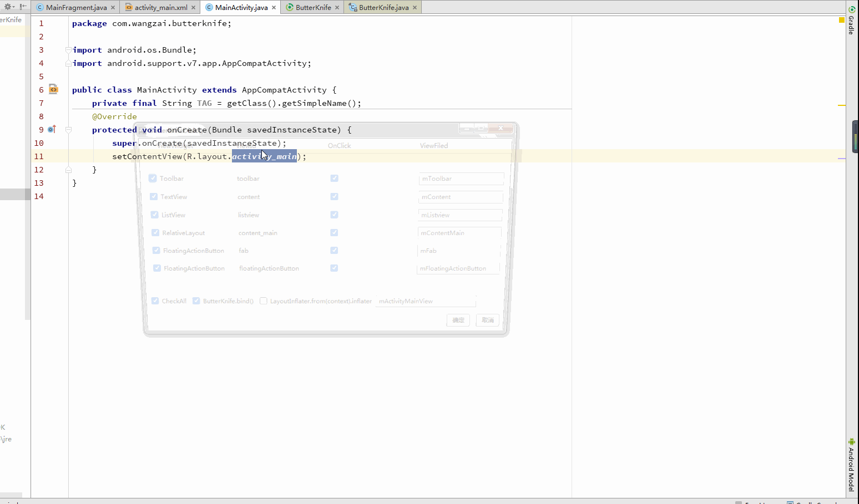The width and height of the screenshot is (859, 504).
Task: Edit the mListview field name
Action: pyautogui.click(x=460, y=215)
